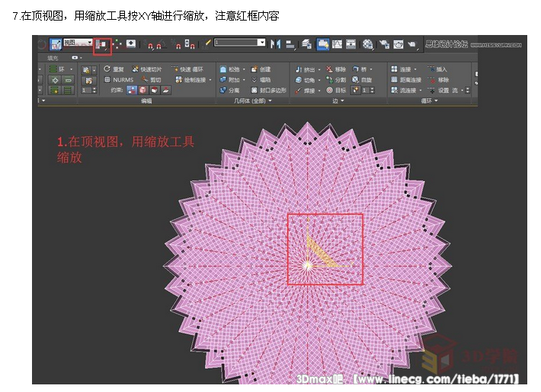Screen dimensions: 541x392
Task: Open the 挤出 extrude settings arrow
Action: click(x=319, y=69)
